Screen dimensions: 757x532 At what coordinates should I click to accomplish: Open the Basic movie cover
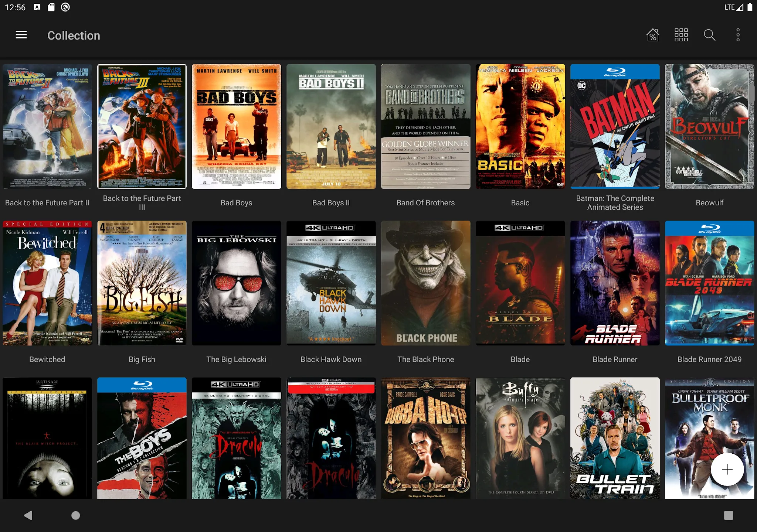pos(520,126)
